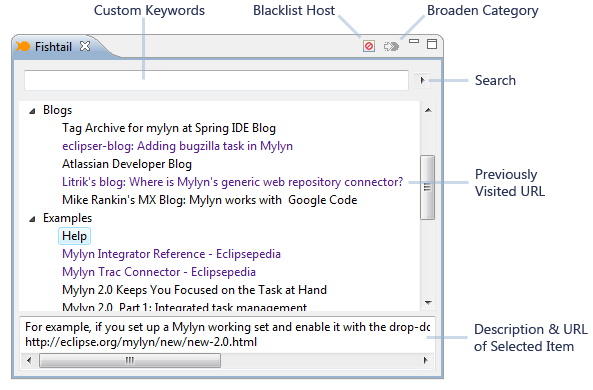This screenshot has height=390, width=593.
Task: Click the results list scroll-up arrow
Action: point(428,110)
